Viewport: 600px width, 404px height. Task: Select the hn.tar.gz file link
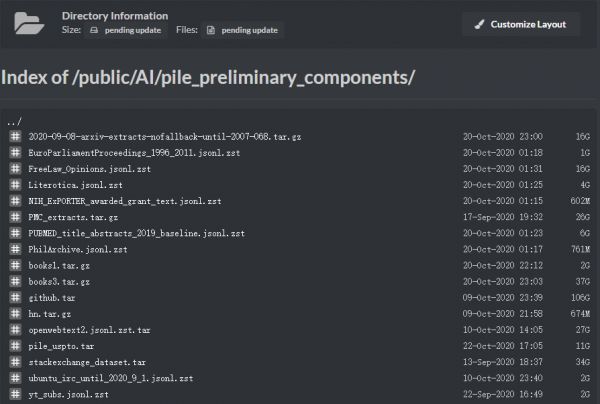coord(50,314)
